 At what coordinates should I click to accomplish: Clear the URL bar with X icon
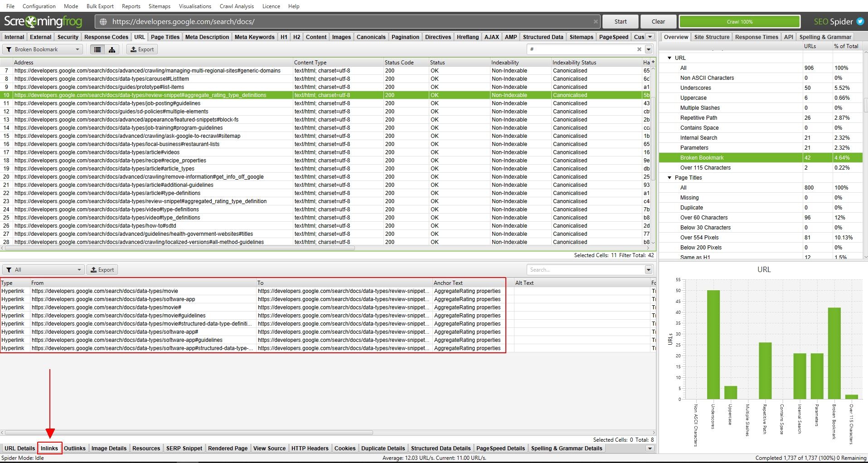[x=596, y=21]
